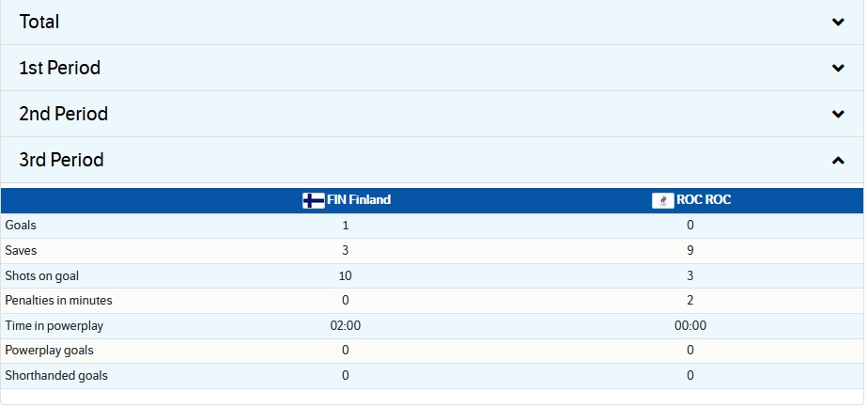Expand the 2nd Period chevron
The image size is (868, 407).
(x=838, y=114)
